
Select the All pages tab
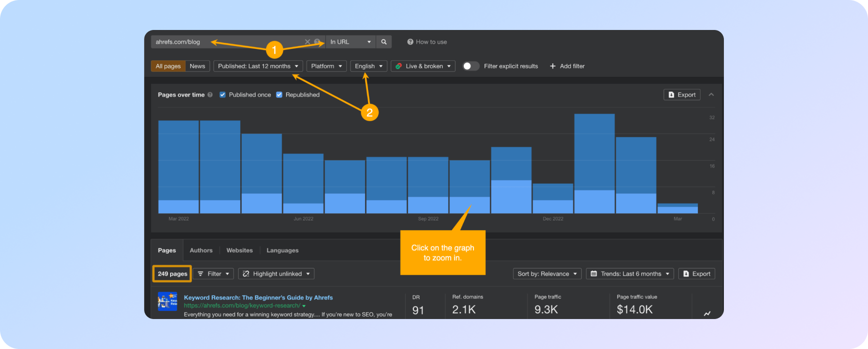pos(168,66)
